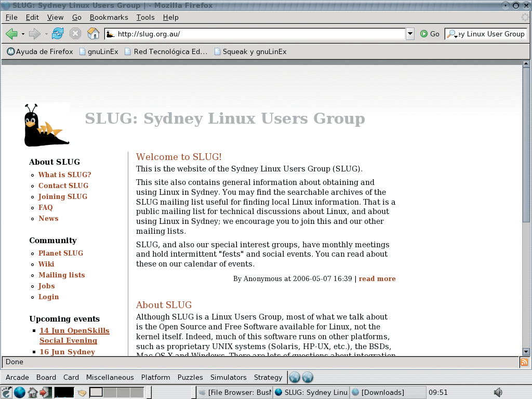Image resolution: width=532 pixels, height=399 pixels.
Task: Click the Welcome to SLUG! heading
Action: 179,157
